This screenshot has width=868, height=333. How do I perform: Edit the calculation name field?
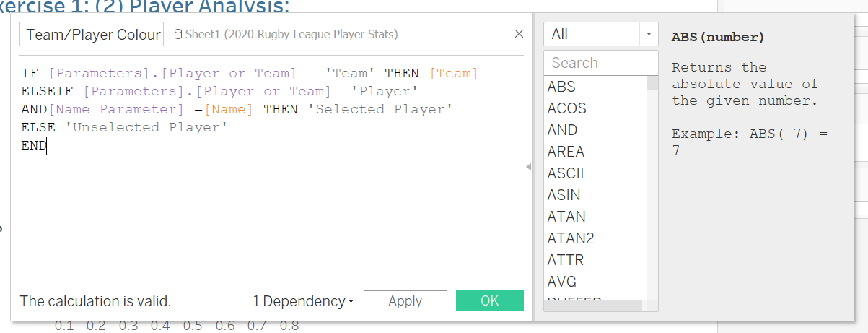point(92,34)
